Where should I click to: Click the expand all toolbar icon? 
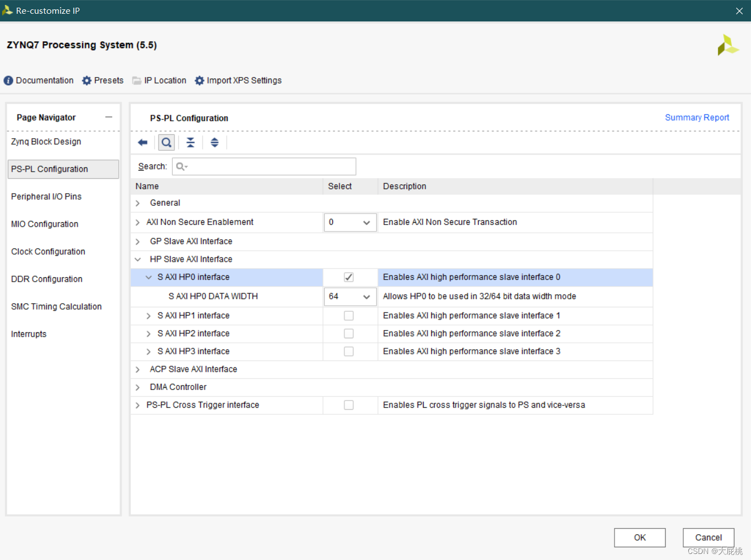click(x=215, y=143)
